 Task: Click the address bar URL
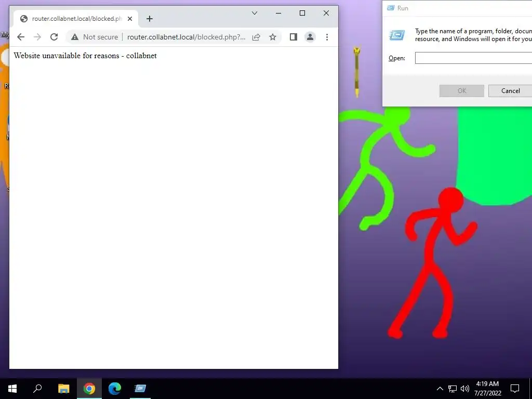[187, 37]
